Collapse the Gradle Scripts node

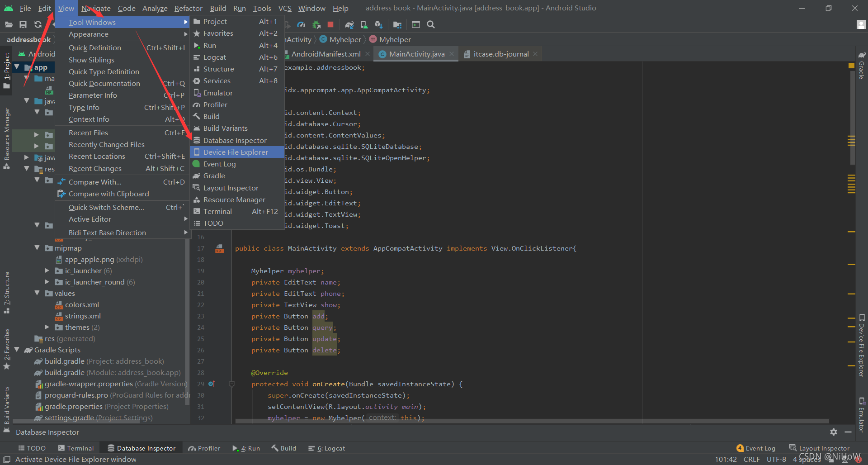17,350
